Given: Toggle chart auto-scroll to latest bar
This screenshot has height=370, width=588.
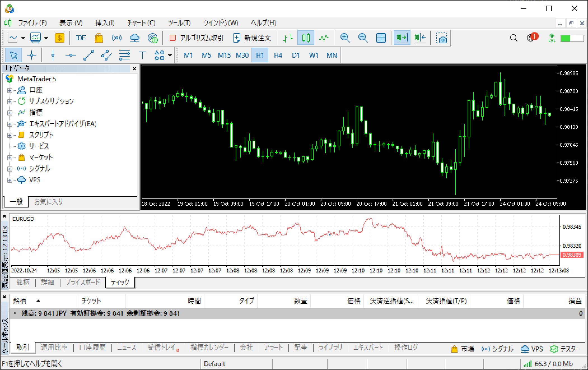Looking at the screenshot, I should click(x=402, y=38).
